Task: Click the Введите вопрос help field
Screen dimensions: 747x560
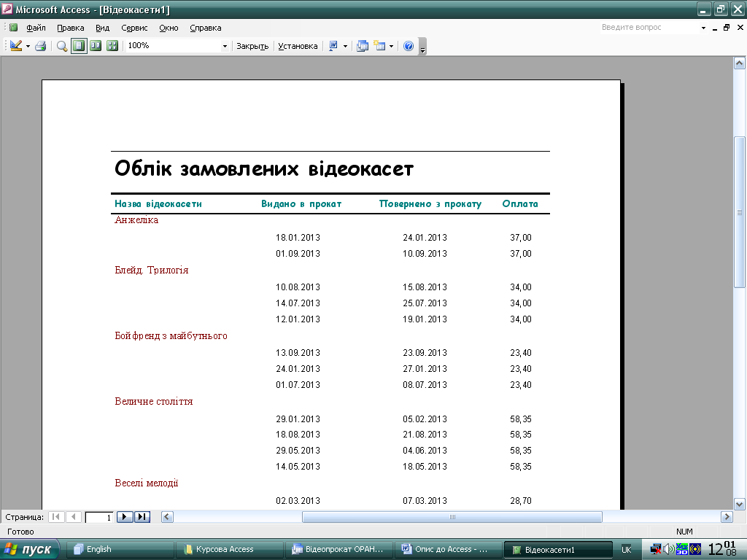Action: (x=649, y=27)
